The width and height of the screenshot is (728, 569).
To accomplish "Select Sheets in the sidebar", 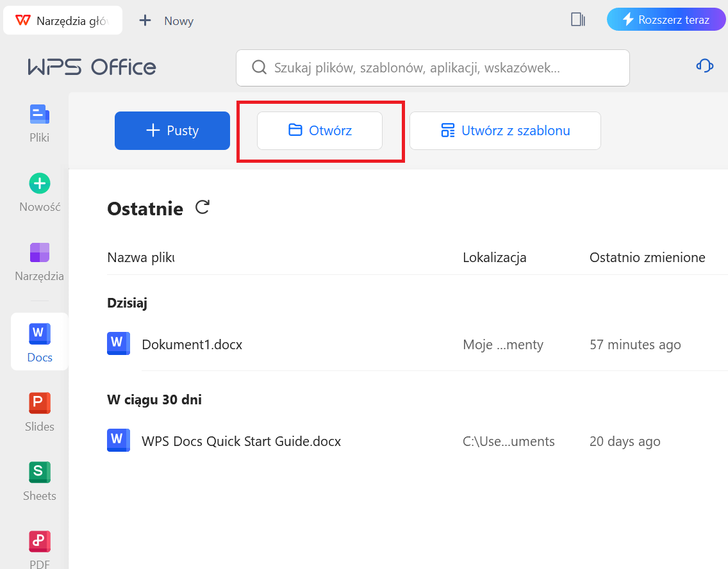I will (x=40, y=481).
